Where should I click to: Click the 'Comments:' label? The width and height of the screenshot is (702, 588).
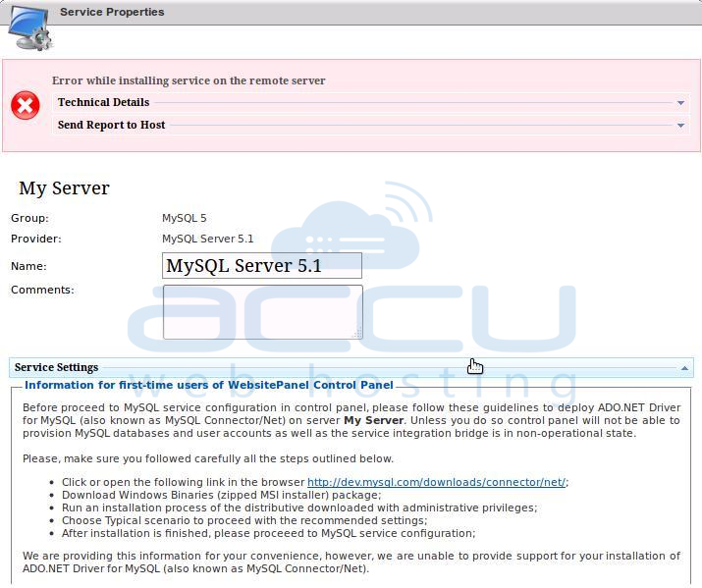(x=42, y=290)
